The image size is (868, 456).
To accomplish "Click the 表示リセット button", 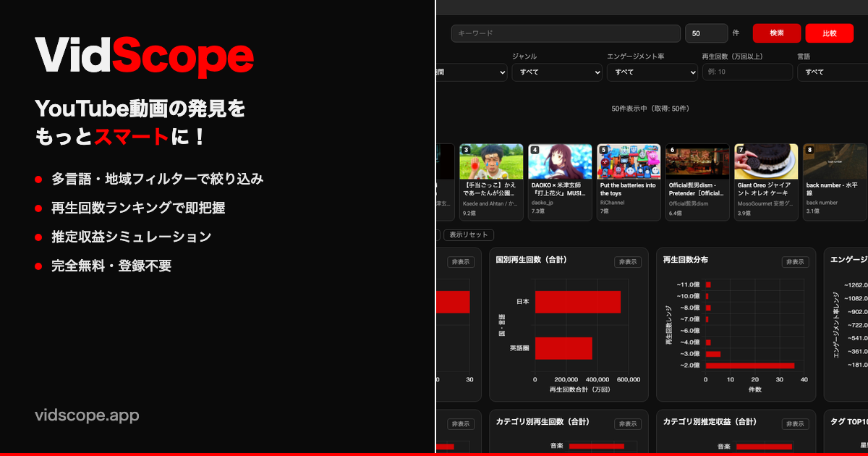I will point(469,235).
